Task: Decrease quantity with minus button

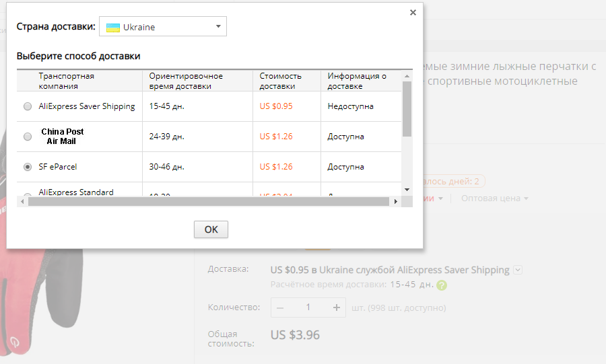Action: (x=280, y=307)
